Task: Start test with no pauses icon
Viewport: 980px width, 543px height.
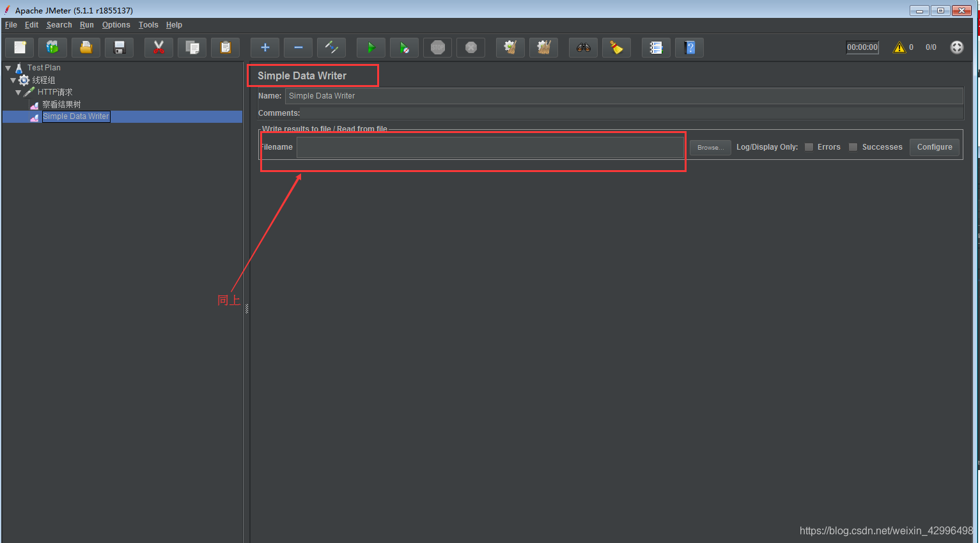Action: pos(405,47)
